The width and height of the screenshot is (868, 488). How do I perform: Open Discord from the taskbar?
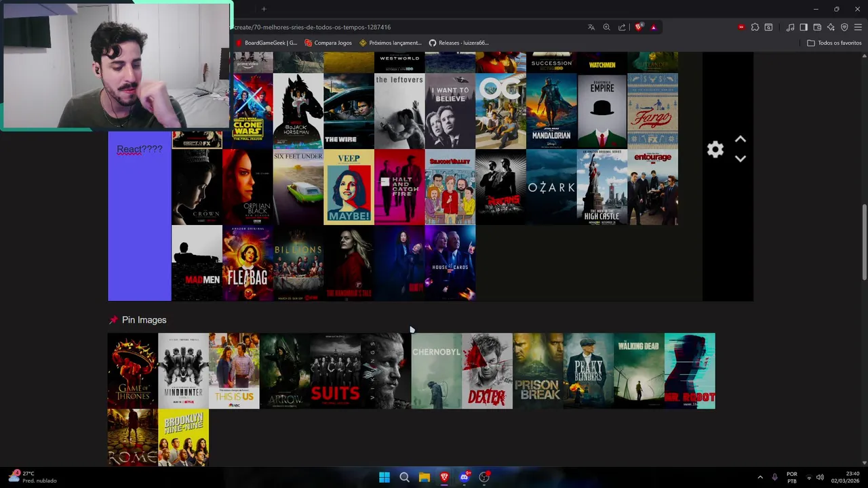pyautogui.click(x=465, y=477)
